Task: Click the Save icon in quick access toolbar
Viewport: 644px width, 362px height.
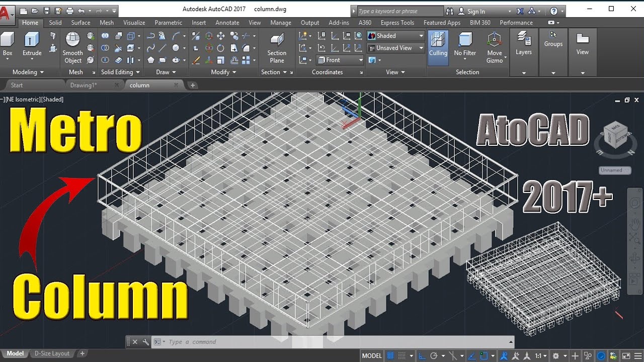Action: click(x=47, y=11)
